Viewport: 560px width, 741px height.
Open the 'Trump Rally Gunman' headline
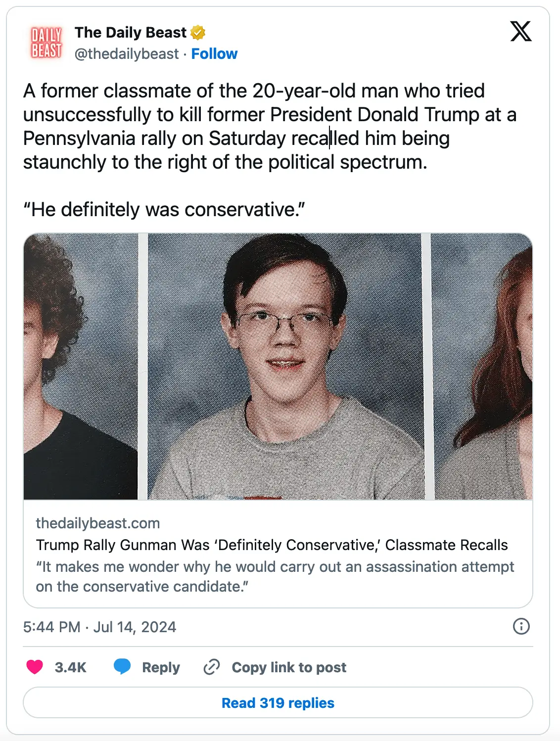tap(272, 545)
